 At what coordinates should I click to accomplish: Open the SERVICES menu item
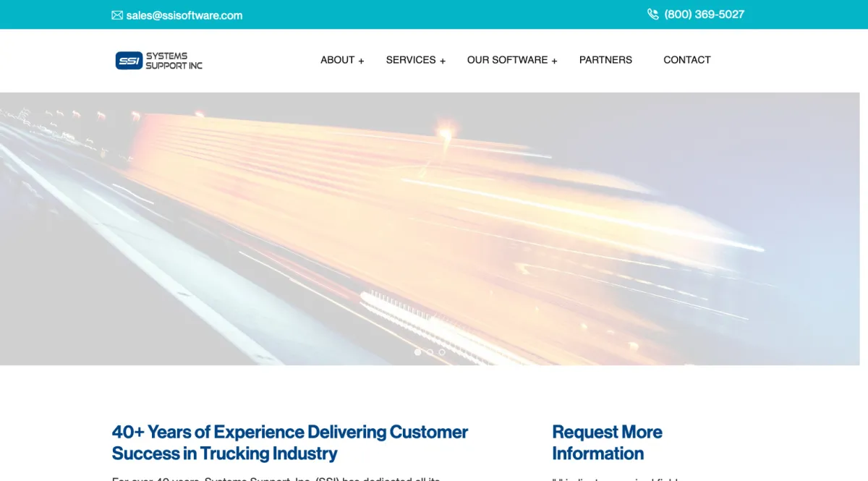click(x=411, y=60)
